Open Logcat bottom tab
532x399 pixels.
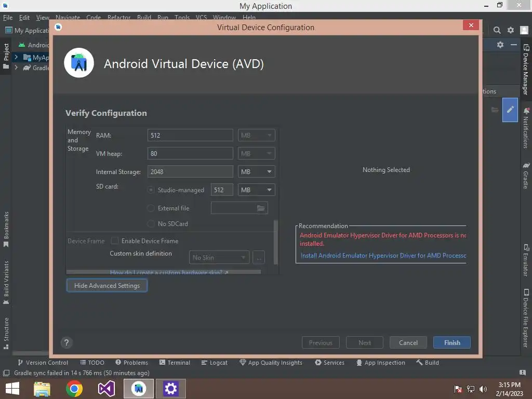pos(215,363)
